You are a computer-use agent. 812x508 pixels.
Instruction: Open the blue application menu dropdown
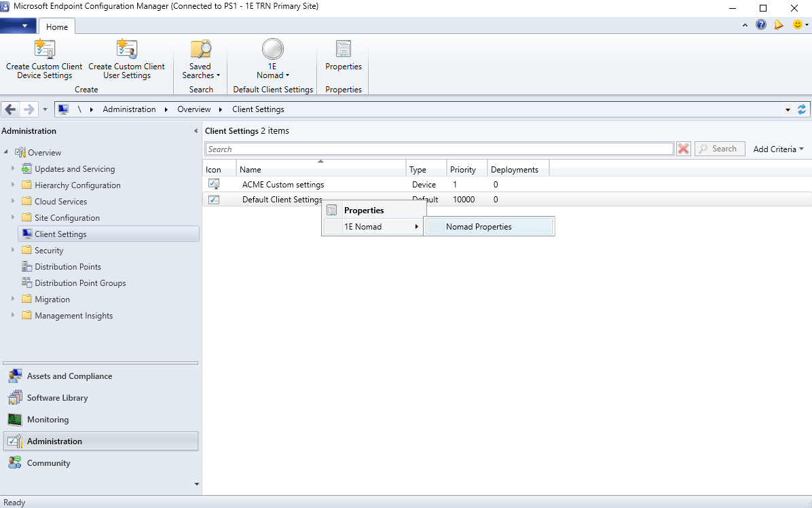pos(18,26)
